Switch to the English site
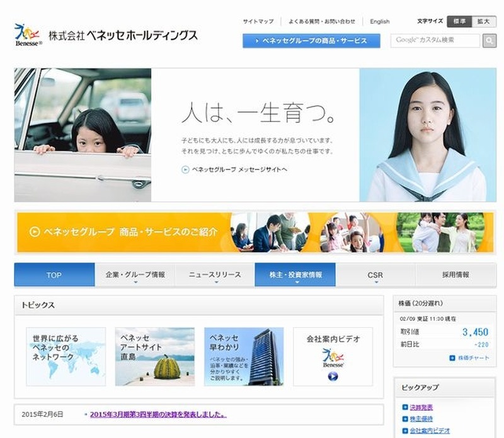The height and width of the screenshot is (438, 504). pyautogui.click(x=379, y=21)
